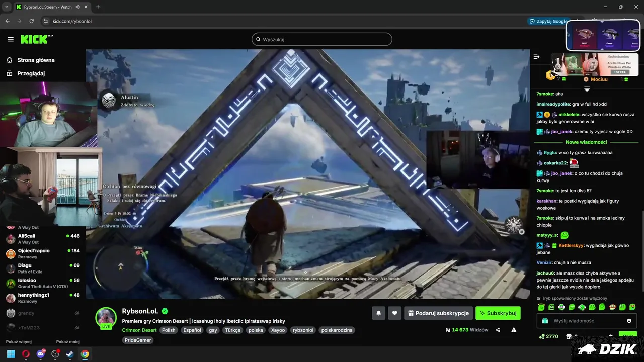Image resolution: width=644 pixels, height=362 pixels.
Task: Open Windows Start menu
Action: 11,354
